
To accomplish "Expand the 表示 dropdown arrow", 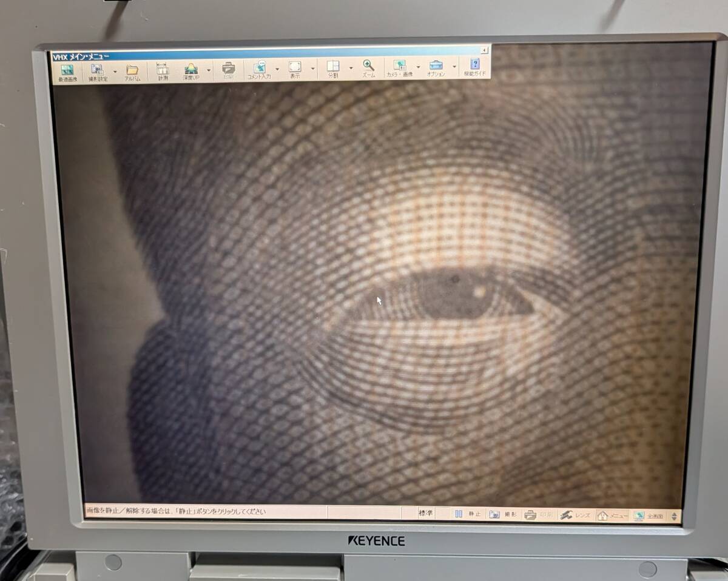I will [x=313, y=69].
